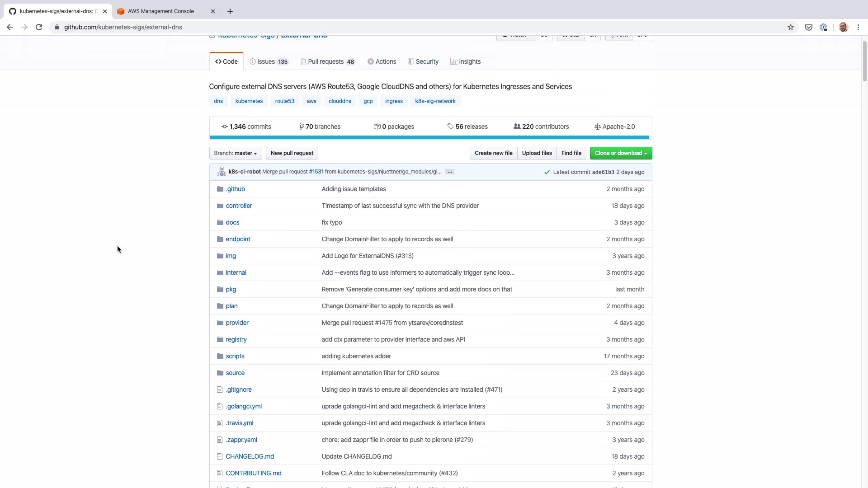The width and height of the screenshot is (868, 488).
Task: Switch to the Issues tab
Action: pos(269,61)
